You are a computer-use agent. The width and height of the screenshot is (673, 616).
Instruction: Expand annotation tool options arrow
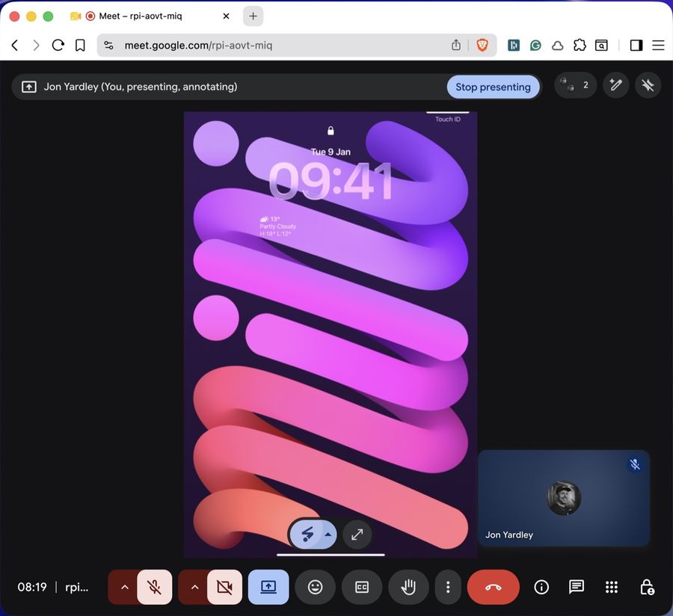point(328,535)
